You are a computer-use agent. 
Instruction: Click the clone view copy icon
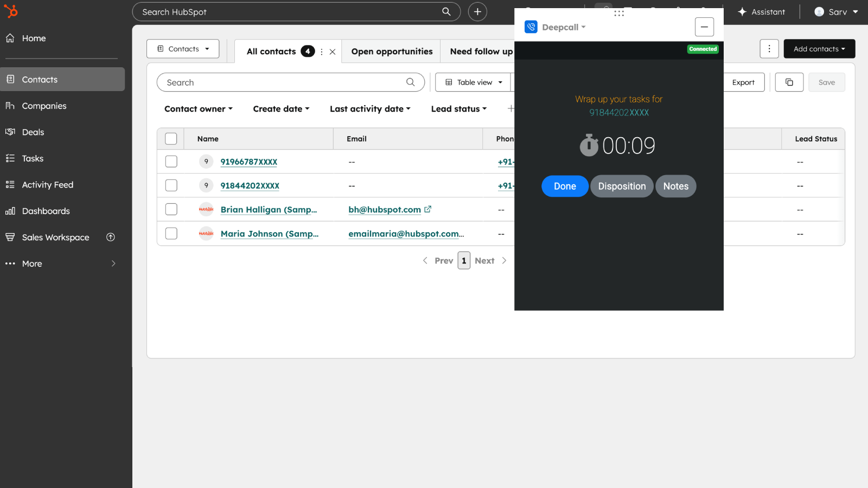(789, 82)
